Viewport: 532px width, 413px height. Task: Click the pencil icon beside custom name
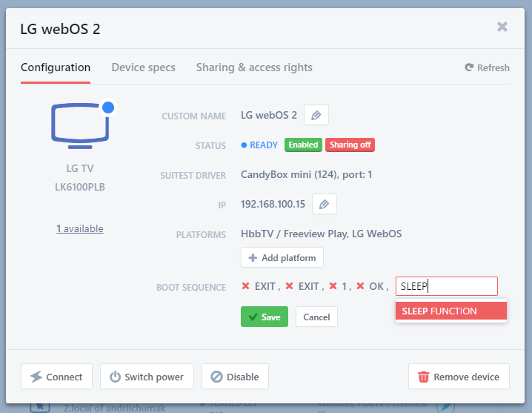click(x=316, y=115)
